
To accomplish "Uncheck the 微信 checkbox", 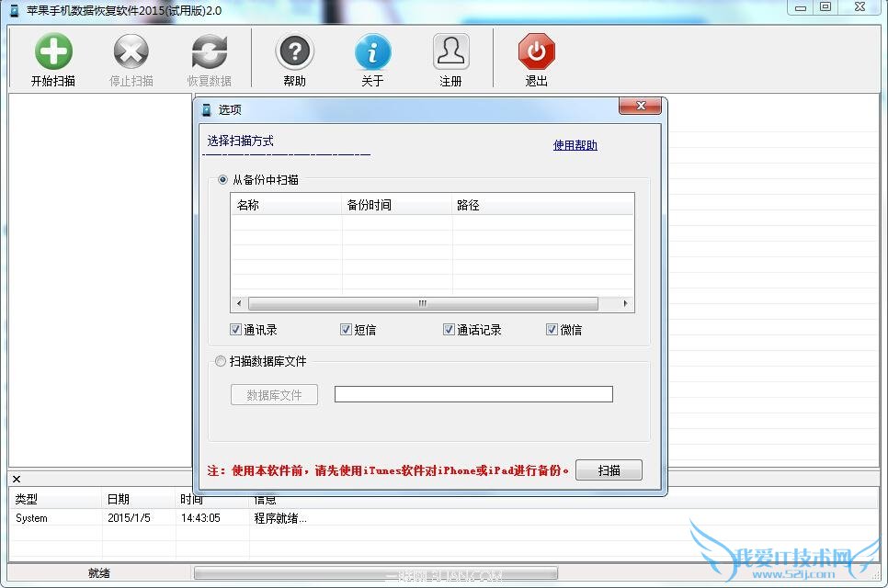I will tap(552, 329).
